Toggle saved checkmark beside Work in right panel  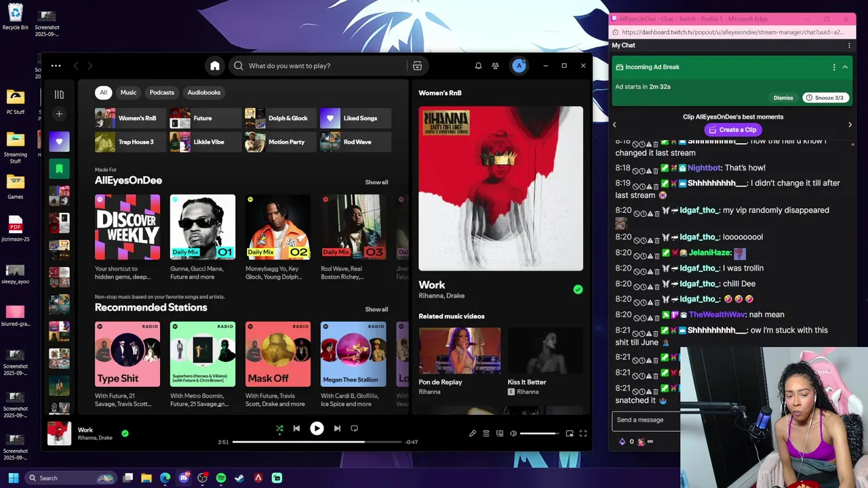click(x=578, y=289)
